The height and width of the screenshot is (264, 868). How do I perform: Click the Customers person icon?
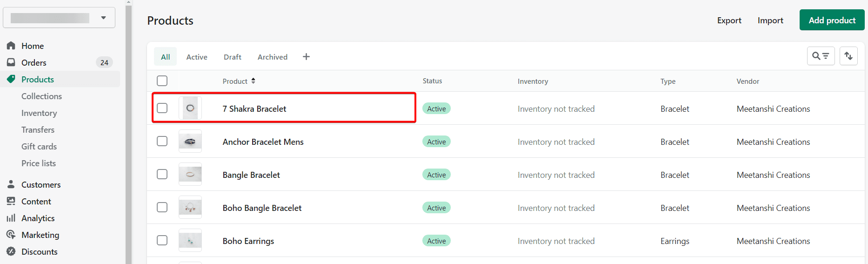(x=11, y=184)
